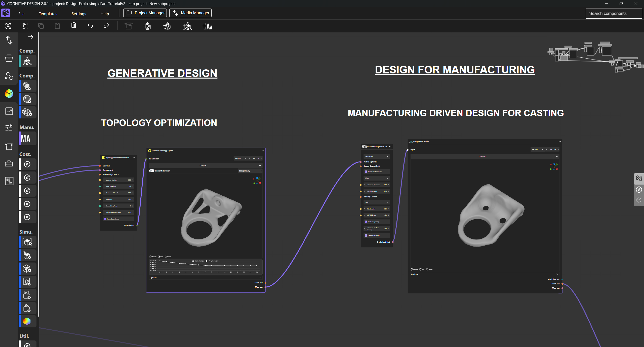Collapse the viewer chevron beside Topology Compute button

tap(260, 165)
